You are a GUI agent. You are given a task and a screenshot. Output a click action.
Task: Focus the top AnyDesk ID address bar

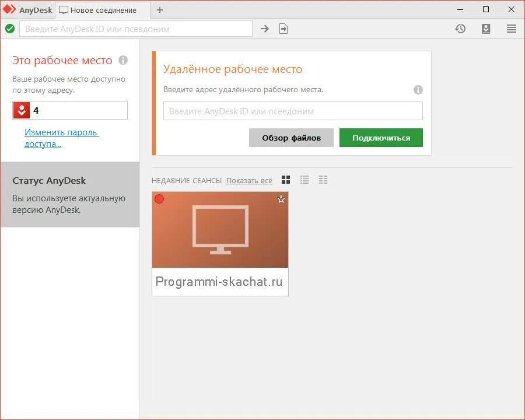click(136, 29)
